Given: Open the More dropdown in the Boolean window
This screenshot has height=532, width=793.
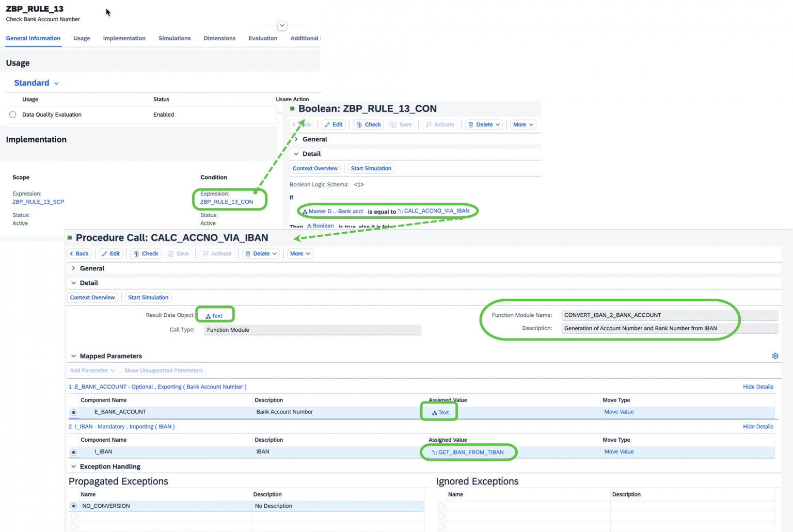Looking at the screenshot, I should click(522, 124).
